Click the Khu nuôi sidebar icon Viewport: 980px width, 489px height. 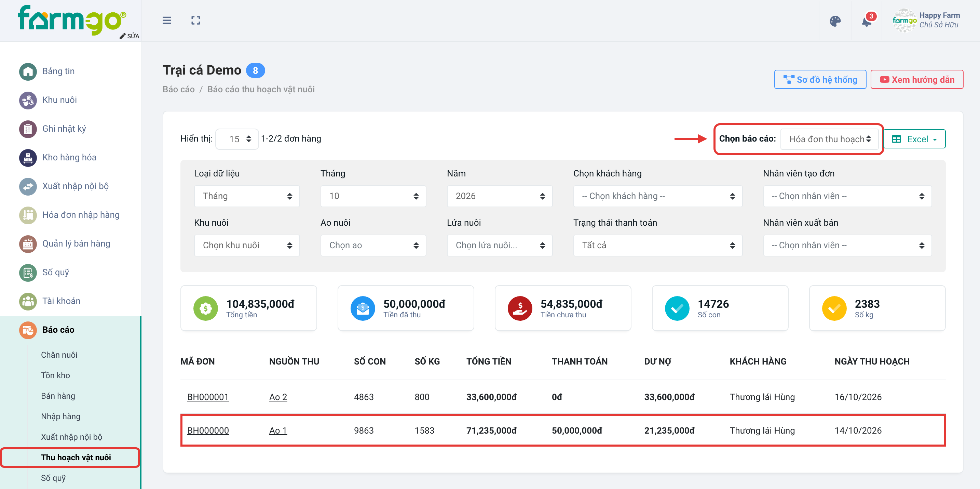[x=28, y=100]
